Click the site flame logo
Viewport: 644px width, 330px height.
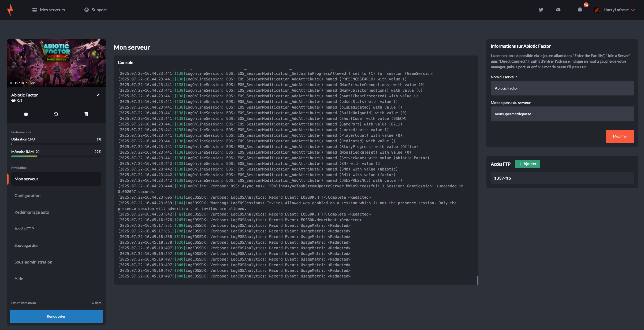click(x=10, y=10)
